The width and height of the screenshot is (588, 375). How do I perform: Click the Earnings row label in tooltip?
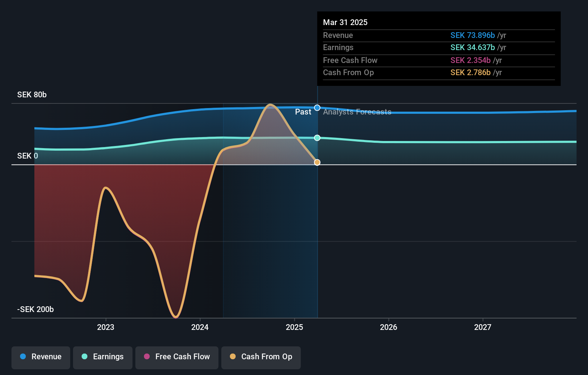pos(338,47)
